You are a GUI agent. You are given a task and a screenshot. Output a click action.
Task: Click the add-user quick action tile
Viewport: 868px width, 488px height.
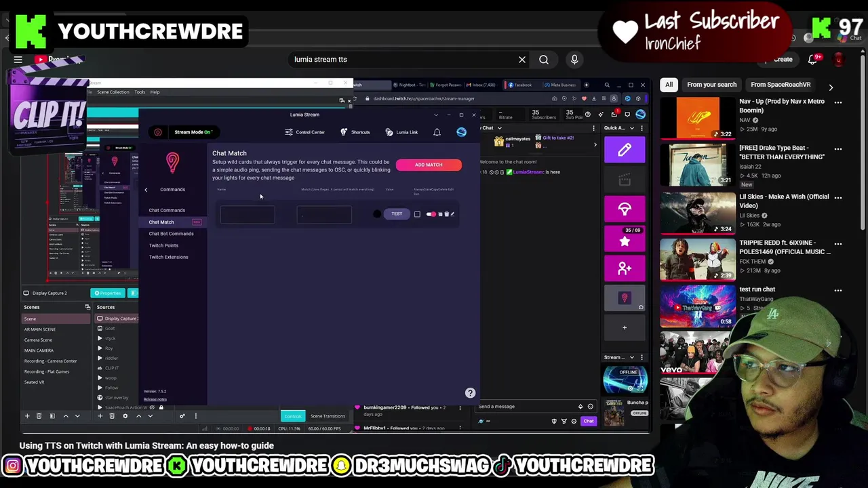click(x=625, y=269)
